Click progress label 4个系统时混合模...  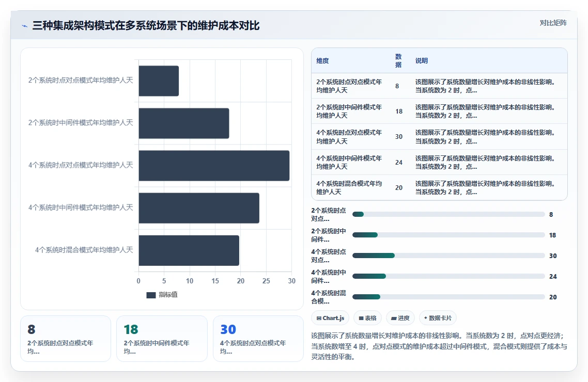pyautogui.click(x=329, y=297)
